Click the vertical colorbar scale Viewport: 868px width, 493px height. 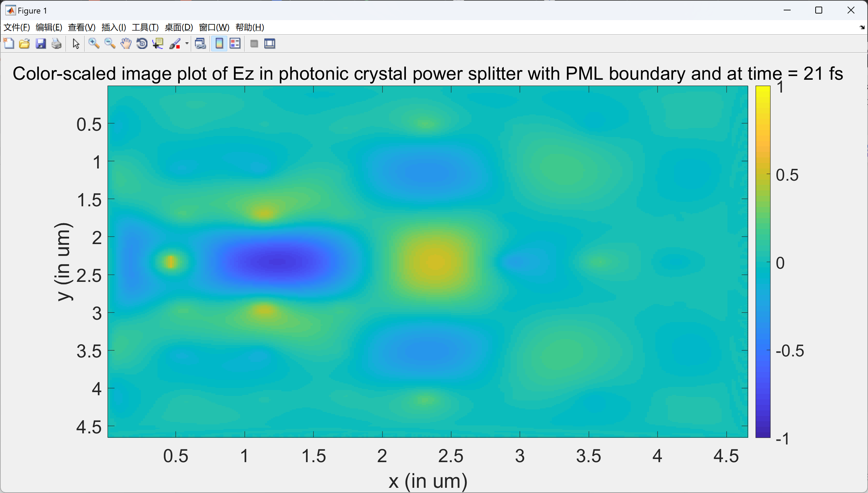click(x=763, y=261)
